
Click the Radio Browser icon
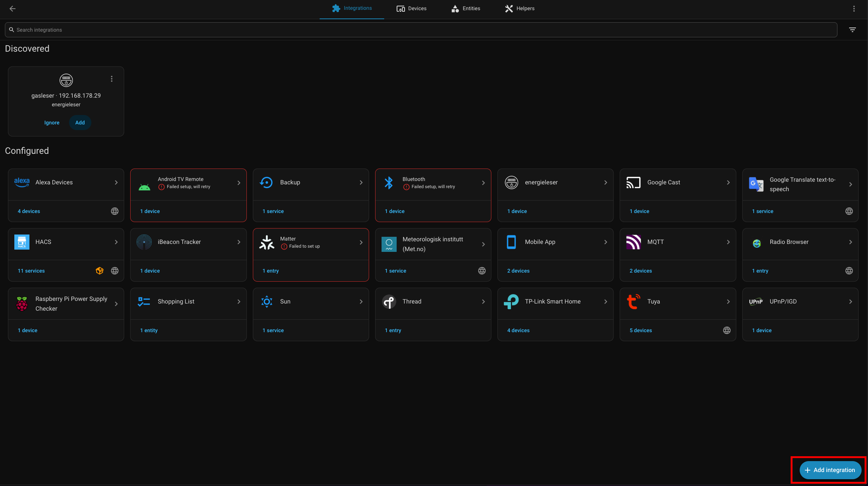tap(757, 243)
